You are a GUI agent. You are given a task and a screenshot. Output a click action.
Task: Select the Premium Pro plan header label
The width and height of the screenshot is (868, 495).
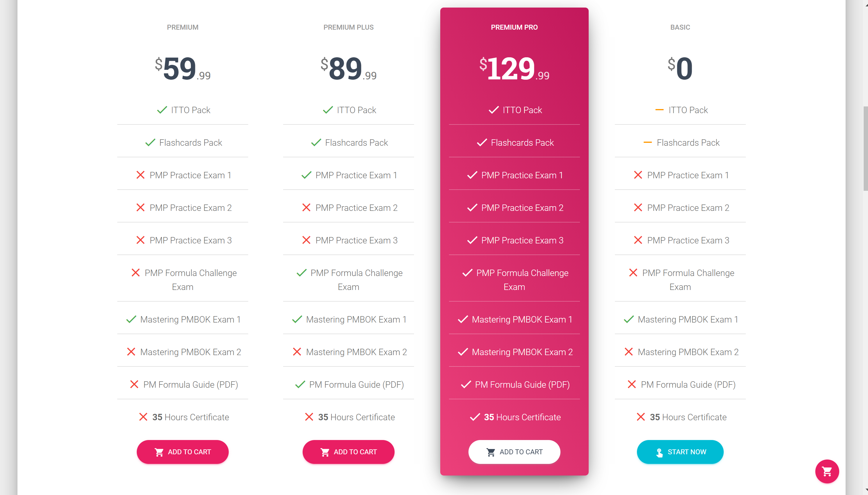pyautogui.click(x=513, y=27)
